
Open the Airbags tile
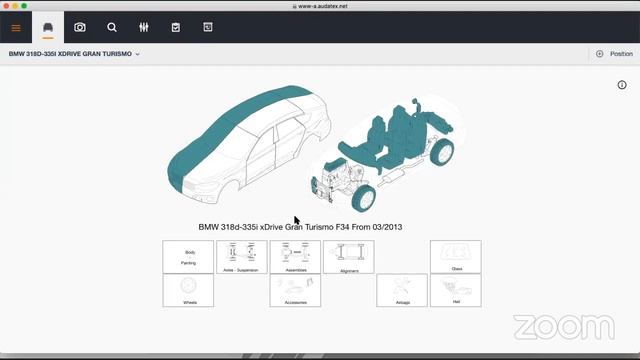coord(402,290)
